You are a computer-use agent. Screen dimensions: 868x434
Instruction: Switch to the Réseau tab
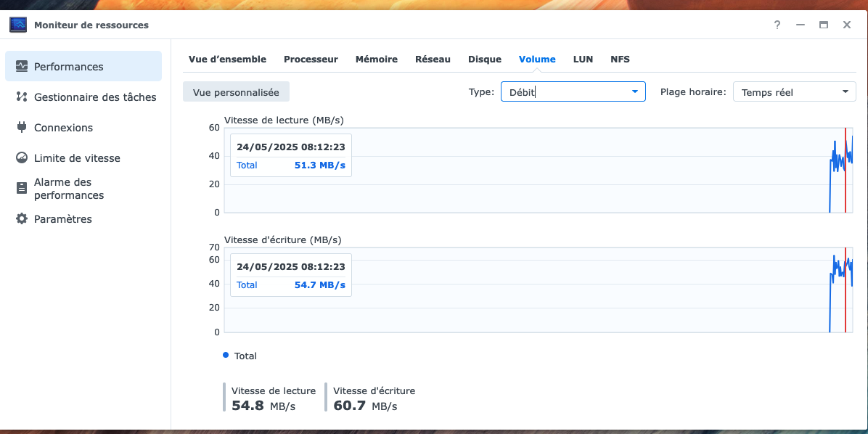(x=433, y=60)
